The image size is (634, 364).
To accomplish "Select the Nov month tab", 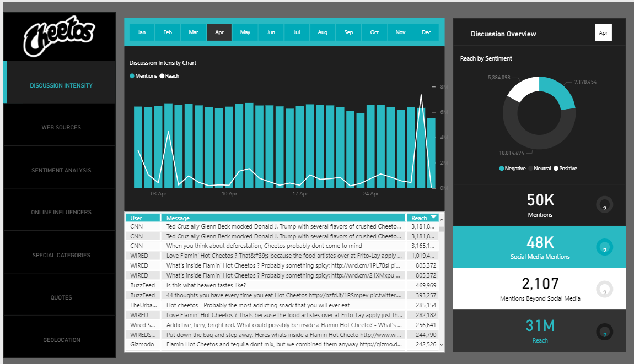I will tap(400, 32).
